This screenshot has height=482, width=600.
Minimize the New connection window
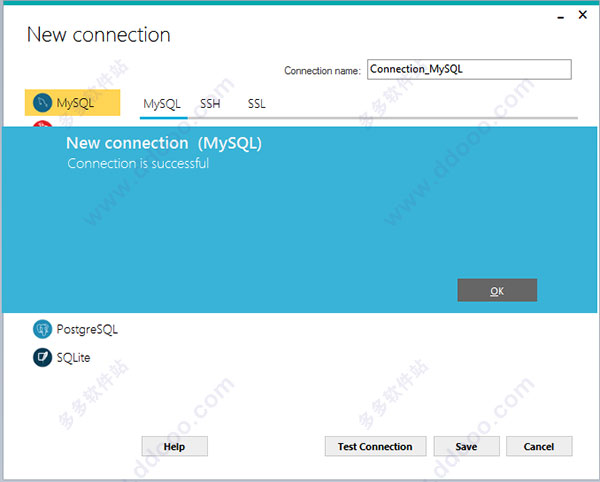561,16
